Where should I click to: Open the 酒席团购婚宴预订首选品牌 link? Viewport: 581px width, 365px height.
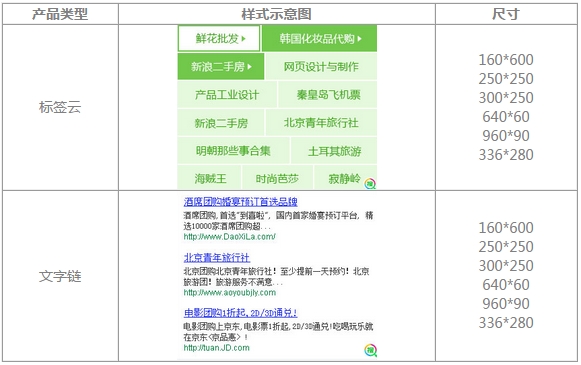(x=240, y=202)
